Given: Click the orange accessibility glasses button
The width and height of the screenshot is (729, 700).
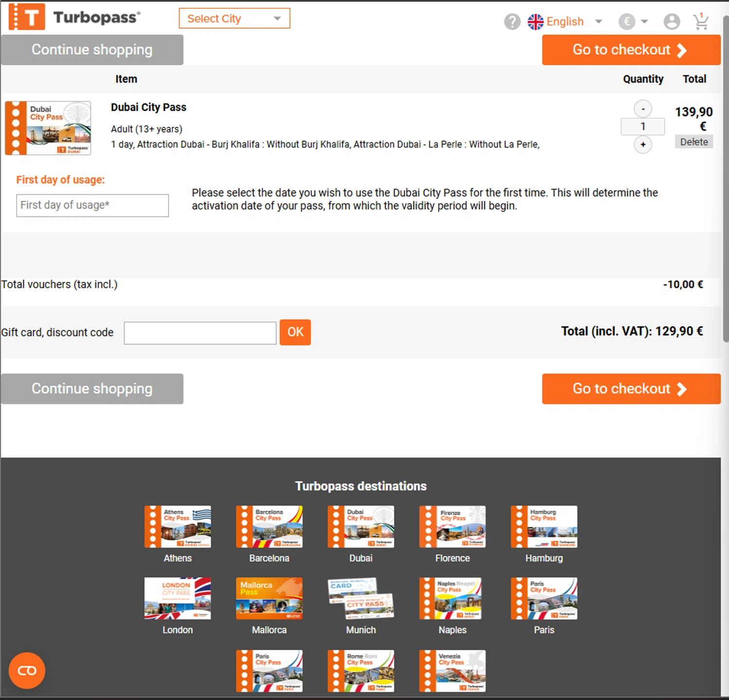Looking at the screenshot, I should point(27,671).
